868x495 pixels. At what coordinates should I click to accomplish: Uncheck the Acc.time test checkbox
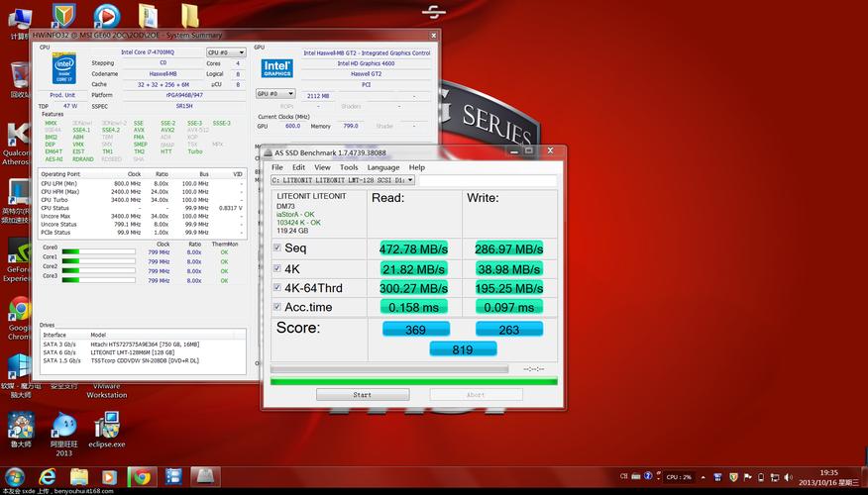[276, 306]
